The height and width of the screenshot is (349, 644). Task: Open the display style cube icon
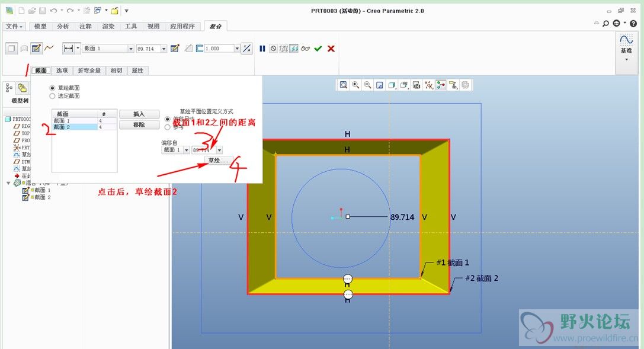[x=392, y=85]
